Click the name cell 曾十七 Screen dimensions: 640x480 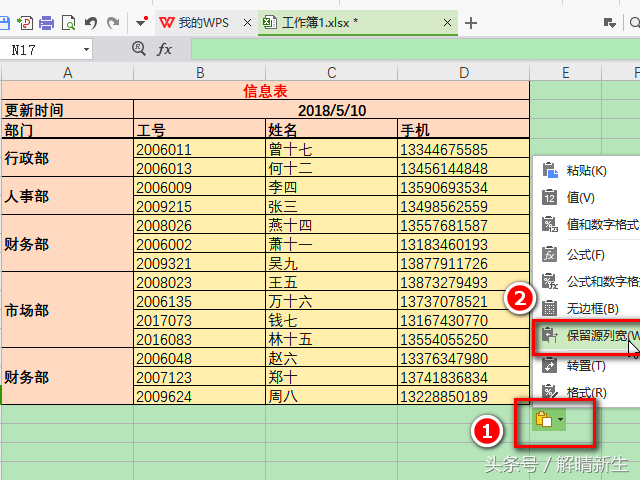(x=331, y=149)
